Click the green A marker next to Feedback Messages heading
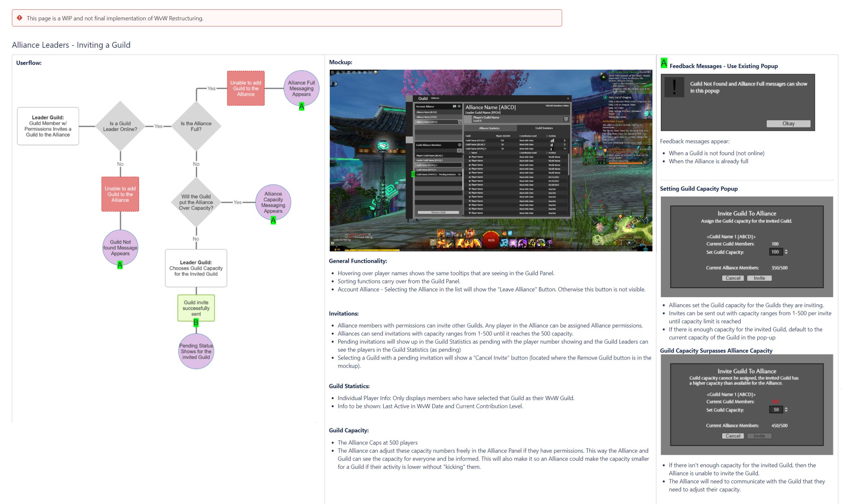Screen dimensions: 848x504 (x=664, y=63)
